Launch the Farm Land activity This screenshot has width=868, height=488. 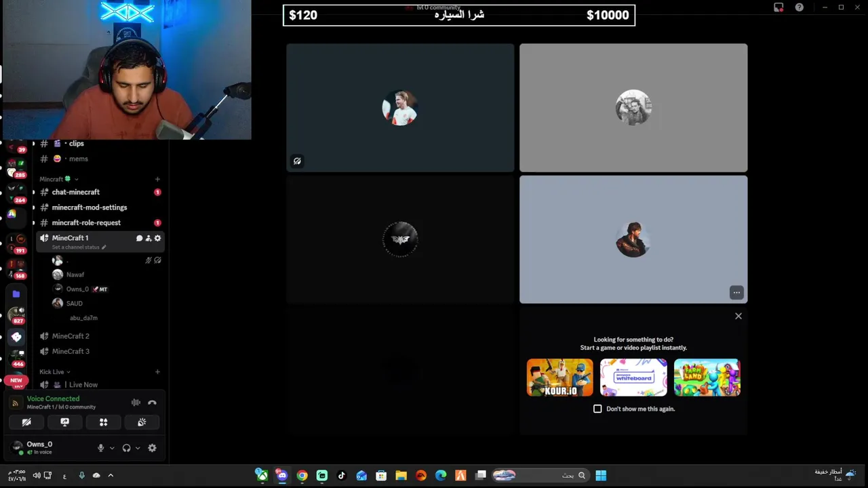point(707,378)
